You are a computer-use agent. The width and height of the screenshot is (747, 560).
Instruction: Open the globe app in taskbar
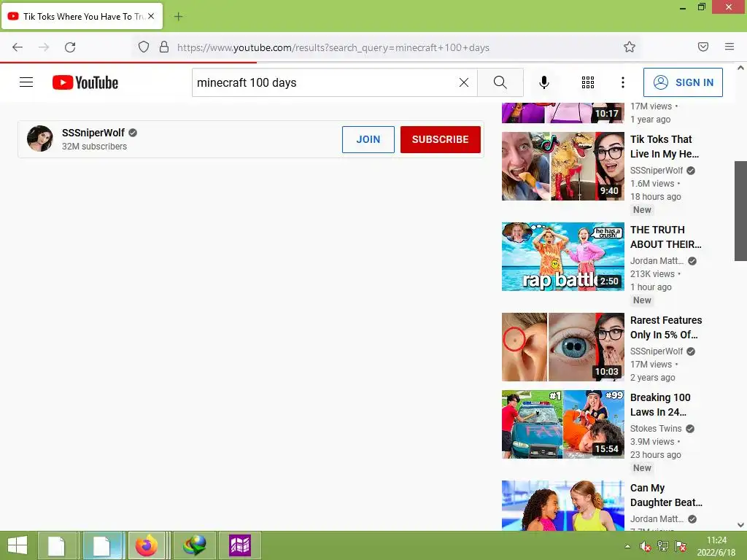click(x=194, y=545)
